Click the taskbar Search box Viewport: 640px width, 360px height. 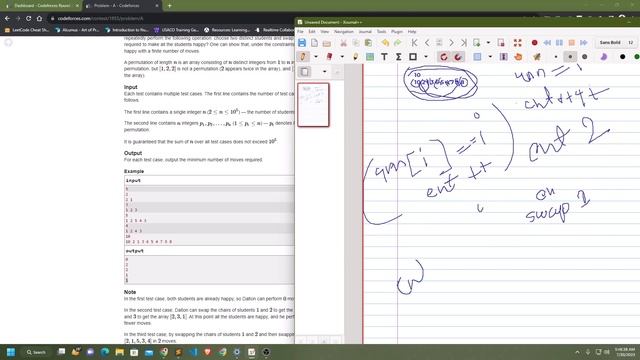(x=36, y=352)
